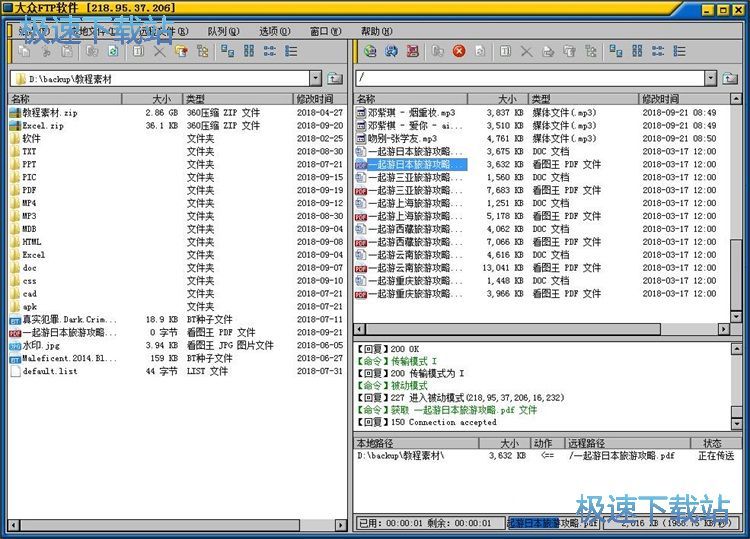The width and height of the screenshot is (750, 539).
Task: Create new folder in remote pane
Action: point(569,51)
